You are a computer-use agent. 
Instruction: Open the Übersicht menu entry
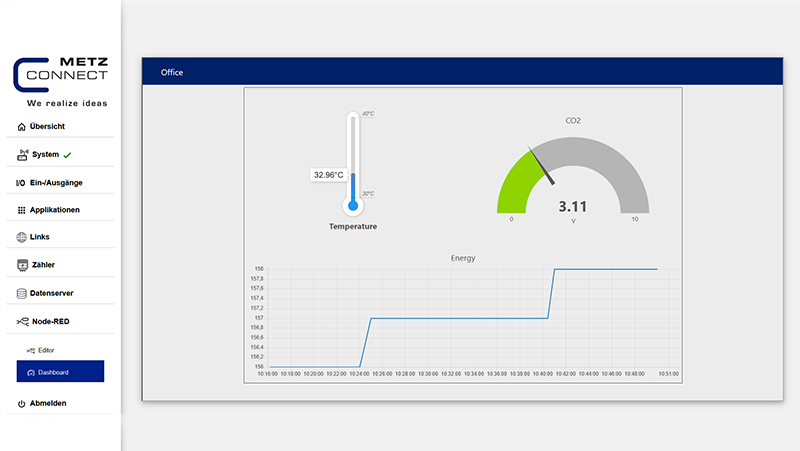pos(47,127)
